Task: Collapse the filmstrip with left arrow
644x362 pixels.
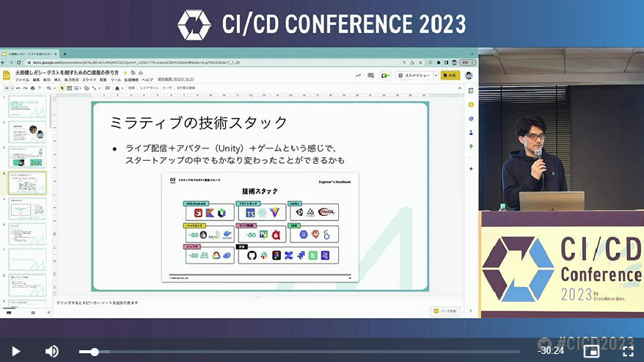Action: [48, 313]
